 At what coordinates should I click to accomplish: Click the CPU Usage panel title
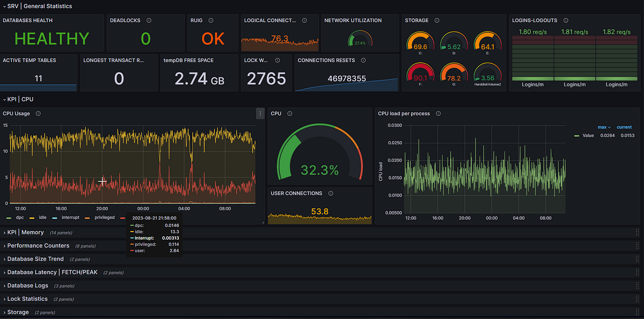click(x=16, y=113)
